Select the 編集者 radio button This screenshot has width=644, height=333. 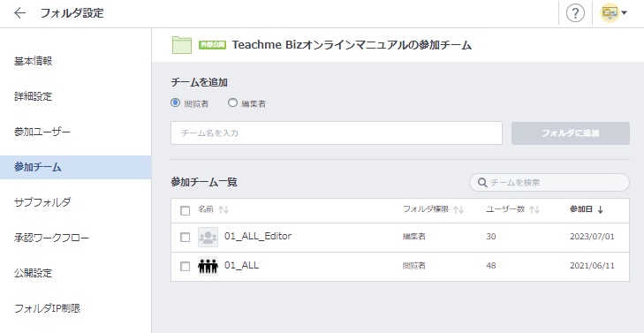(232, 102)
